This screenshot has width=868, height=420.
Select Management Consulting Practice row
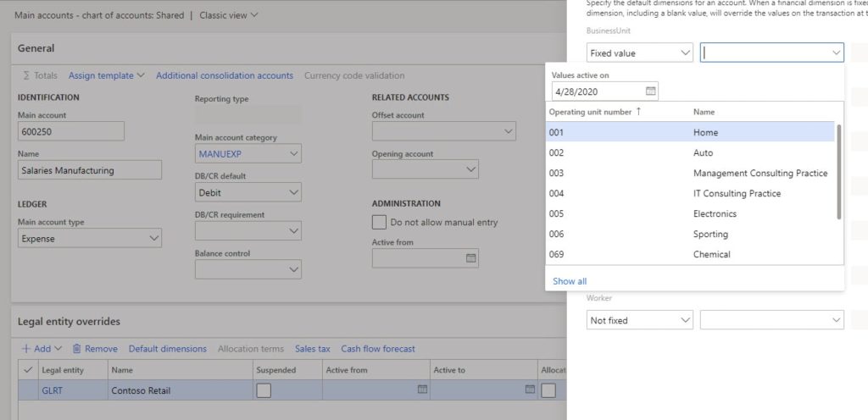pyautogui.click(x=690, y=173)
